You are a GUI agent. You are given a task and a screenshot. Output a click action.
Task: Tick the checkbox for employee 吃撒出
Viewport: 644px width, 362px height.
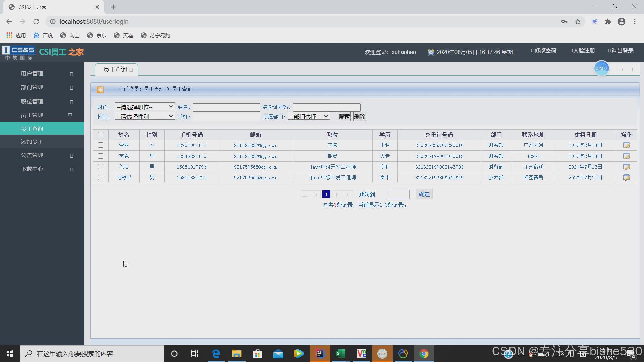point(101,178)
